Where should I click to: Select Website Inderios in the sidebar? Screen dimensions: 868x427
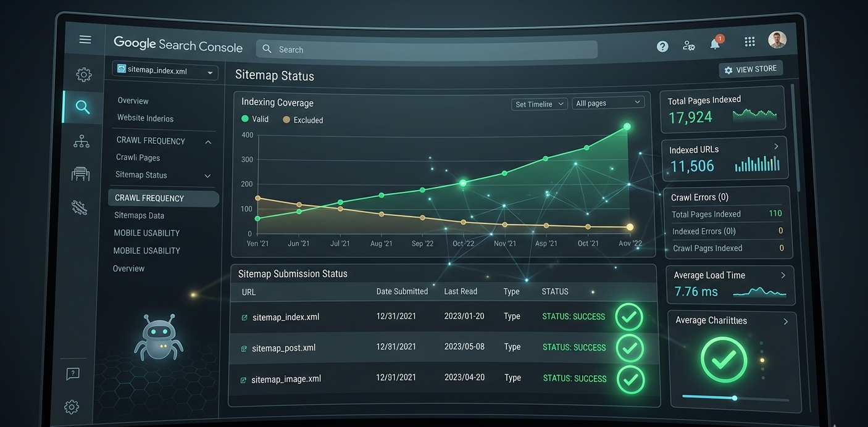[145, 118]
